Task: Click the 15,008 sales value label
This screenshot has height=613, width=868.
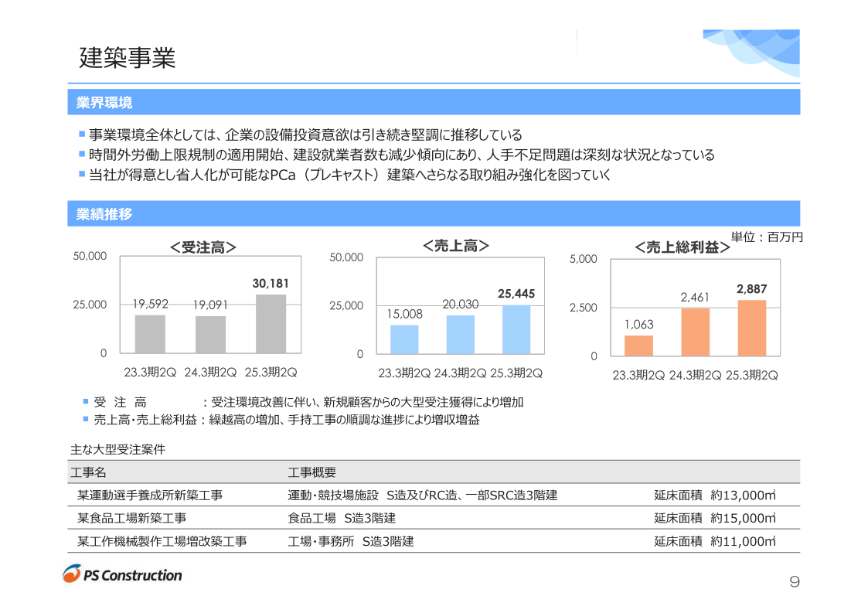Action: [x=404, y=314]
